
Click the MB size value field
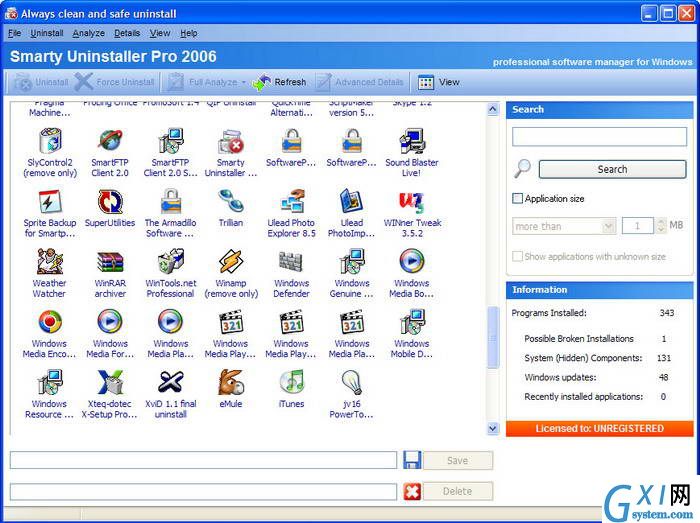(638, 226)
